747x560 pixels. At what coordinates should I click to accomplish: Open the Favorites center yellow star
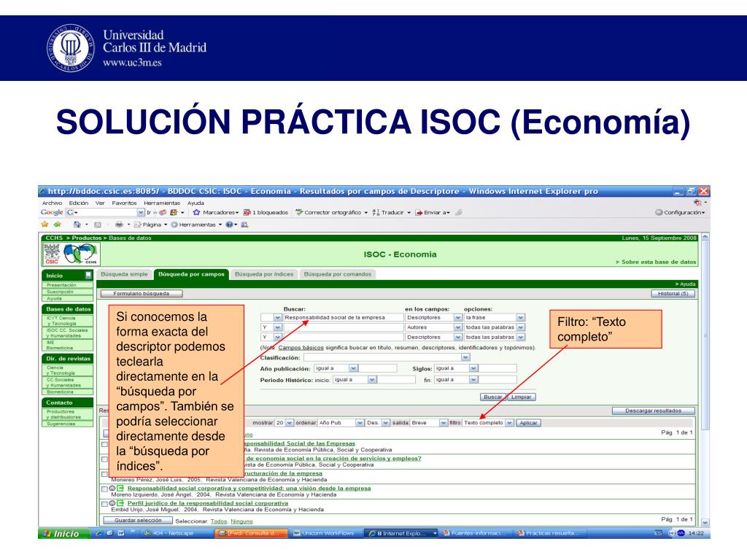(44, 225)
